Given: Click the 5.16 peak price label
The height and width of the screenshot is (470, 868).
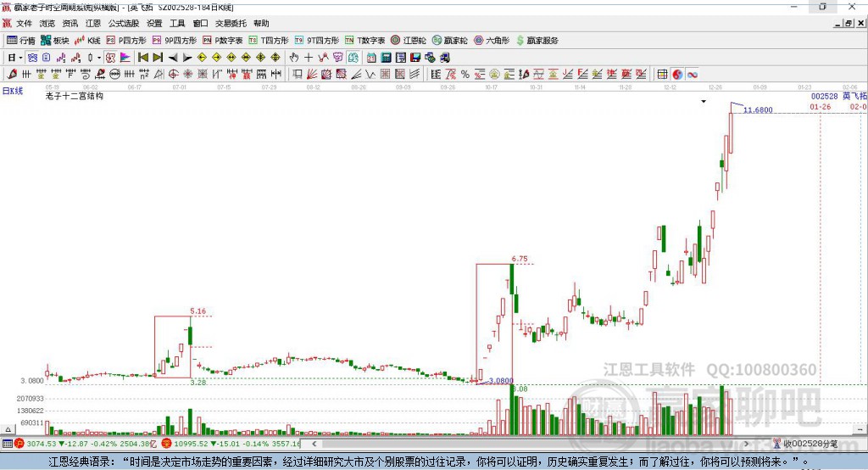Looking at the screenshot, I should 198,311.
